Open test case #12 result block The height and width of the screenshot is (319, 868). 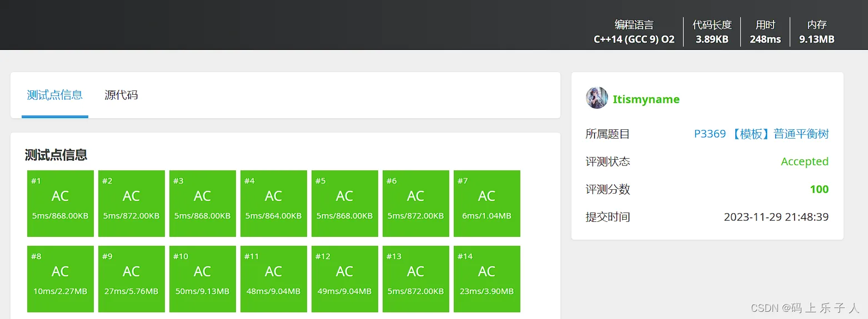pyautogui.click(x=345, y=279)
